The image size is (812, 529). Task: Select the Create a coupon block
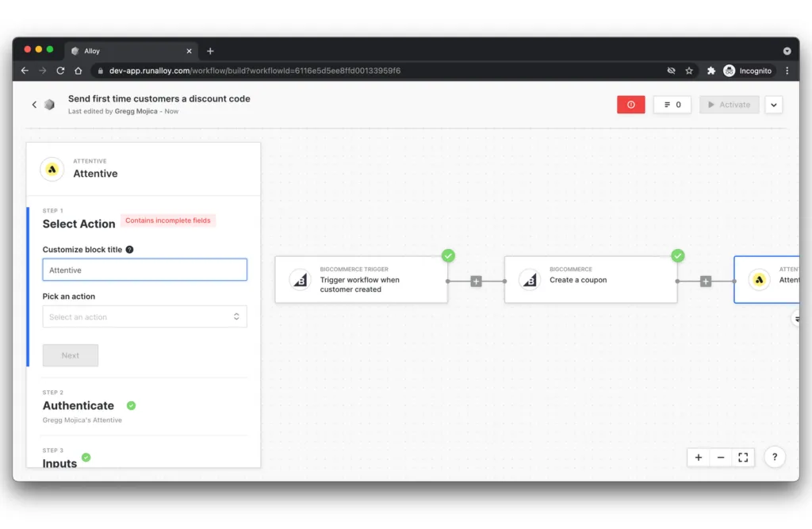point(591,280)
